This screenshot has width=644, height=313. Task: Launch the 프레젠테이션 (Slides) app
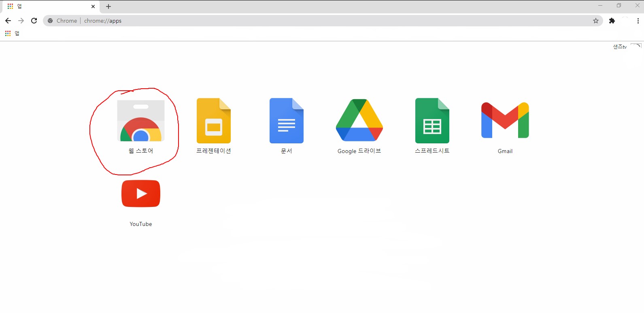point(214,121)
